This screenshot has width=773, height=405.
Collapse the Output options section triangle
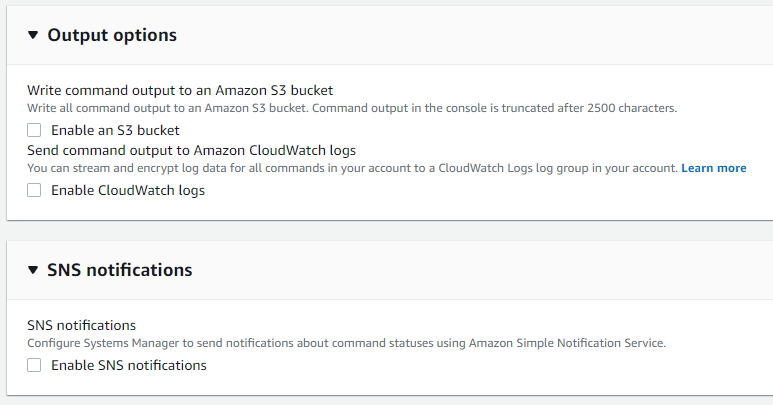point(33,35)
